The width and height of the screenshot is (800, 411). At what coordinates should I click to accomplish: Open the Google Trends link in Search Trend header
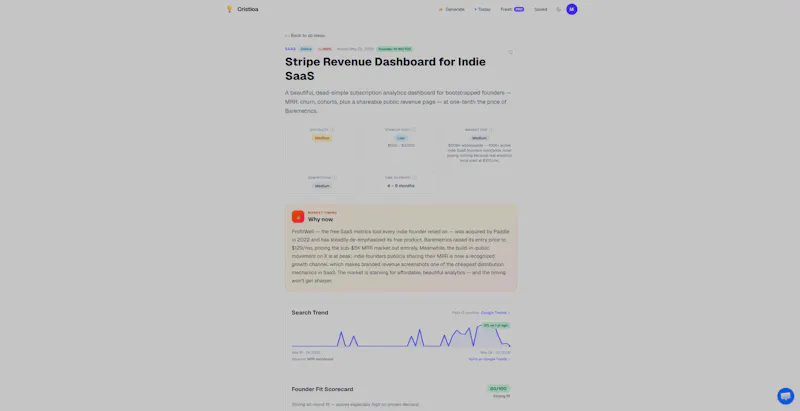[495, 313]
